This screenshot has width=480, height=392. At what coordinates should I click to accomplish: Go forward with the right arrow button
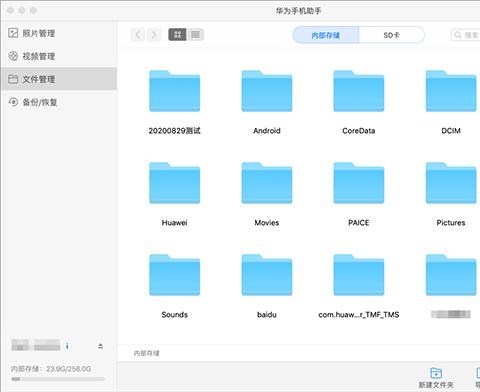point(154,35)
